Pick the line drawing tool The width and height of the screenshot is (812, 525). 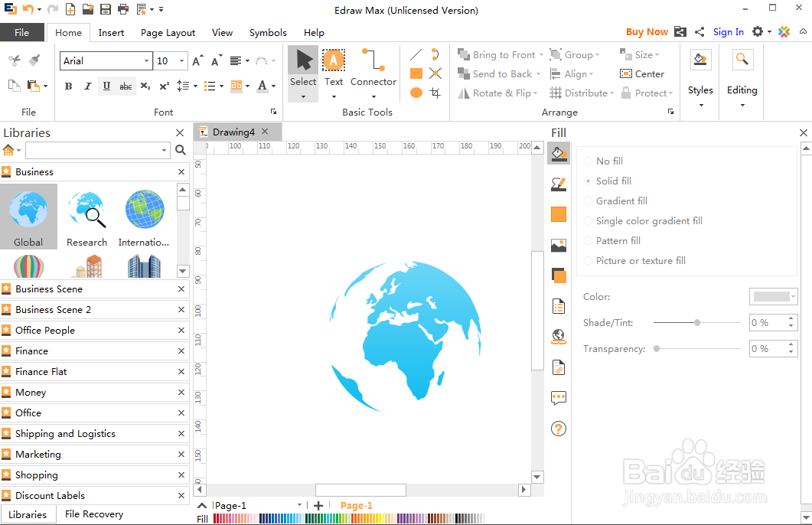point(416,54)
